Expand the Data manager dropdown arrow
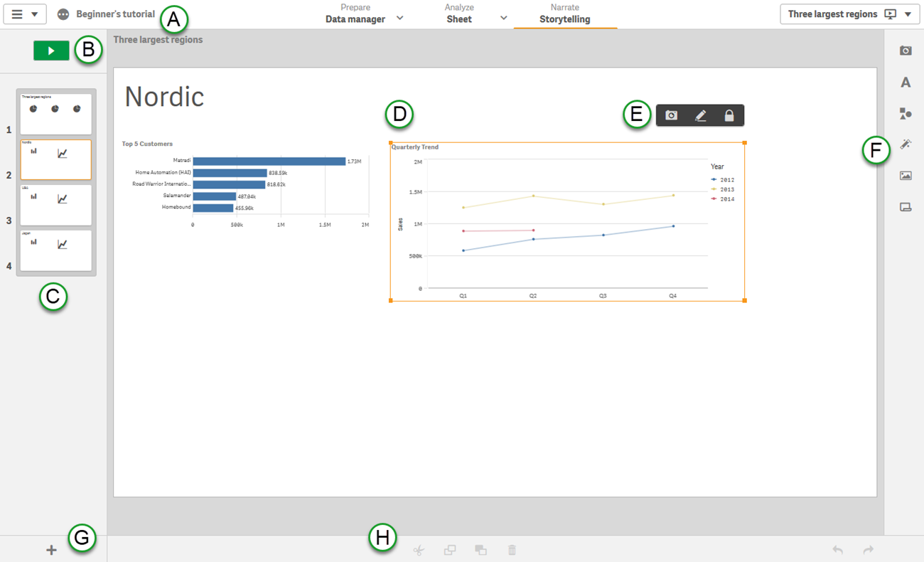924x562 pixels. (400, 18)
